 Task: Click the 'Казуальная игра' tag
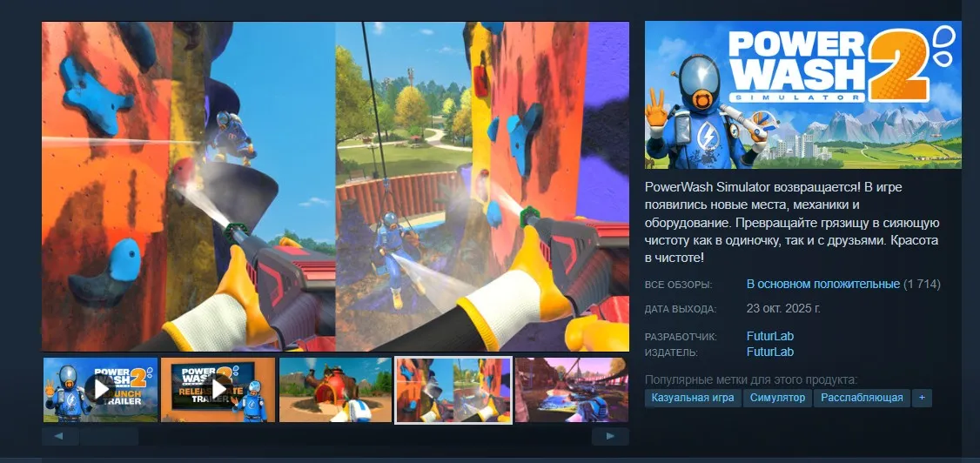(693, 398)
